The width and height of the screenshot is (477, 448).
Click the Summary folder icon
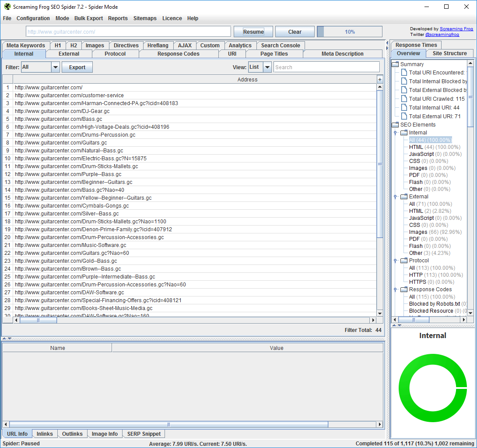[x=395, y=64]
